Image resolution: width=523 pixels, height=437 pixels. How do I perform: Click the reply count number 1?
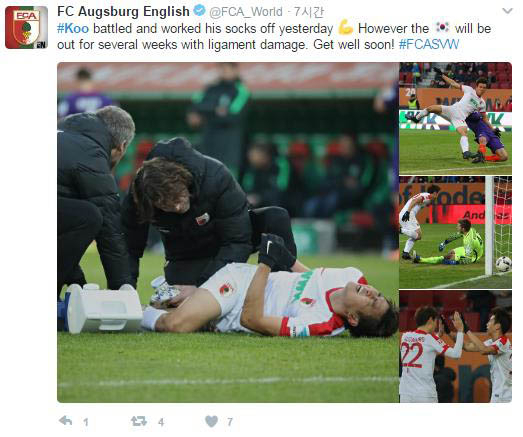86,422
